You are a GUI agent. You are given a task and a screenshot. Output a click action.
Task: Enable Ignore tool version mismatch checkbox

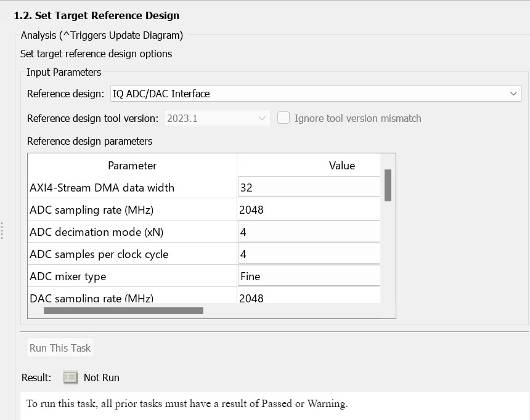(x=283, y=118)
